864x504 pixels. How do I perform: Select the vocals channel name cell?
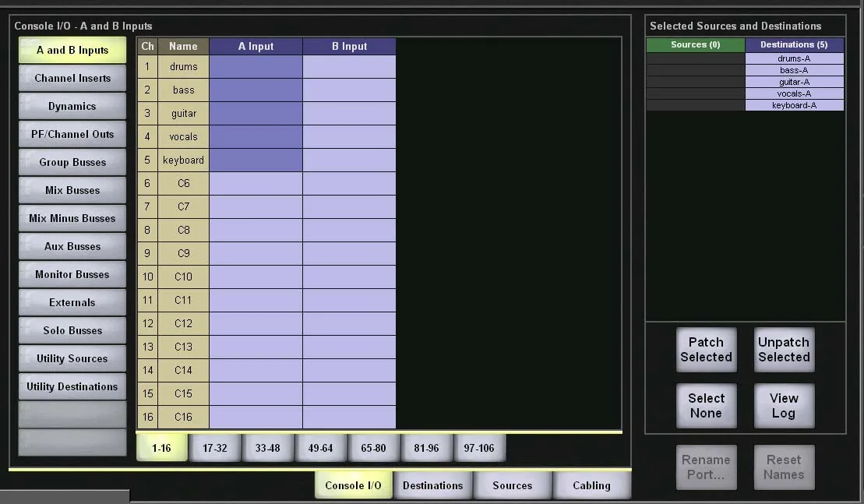tap(184, 136)
